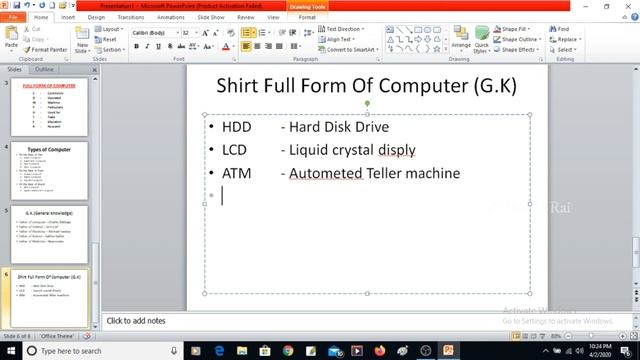This screenshot has width=640, height=360.
Task: Clear all formatting from text
Action: [x=231, y=33]
